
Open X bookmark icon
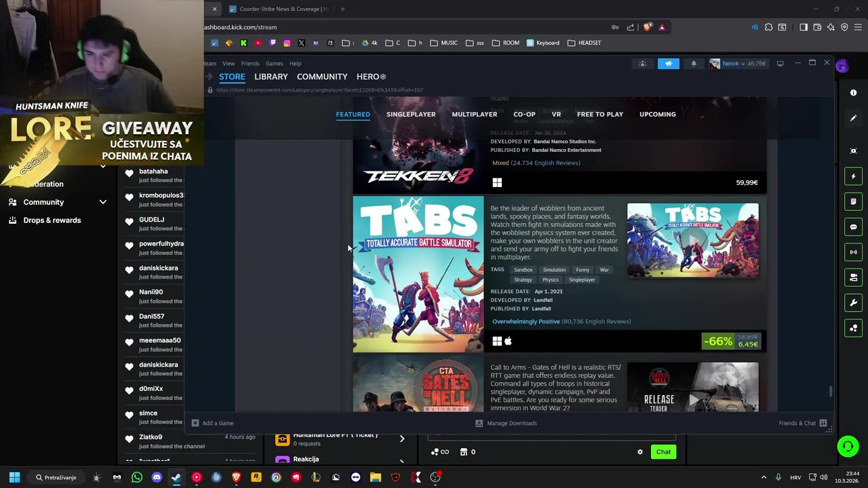(301, 43)
